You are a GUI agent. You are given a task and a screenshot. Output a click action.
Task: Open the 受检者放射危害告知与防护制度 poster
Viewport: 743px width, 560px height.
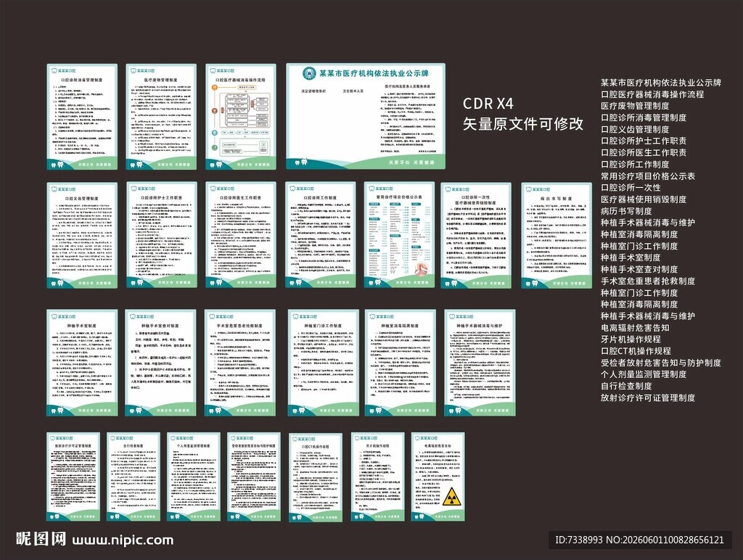(253, 477)
